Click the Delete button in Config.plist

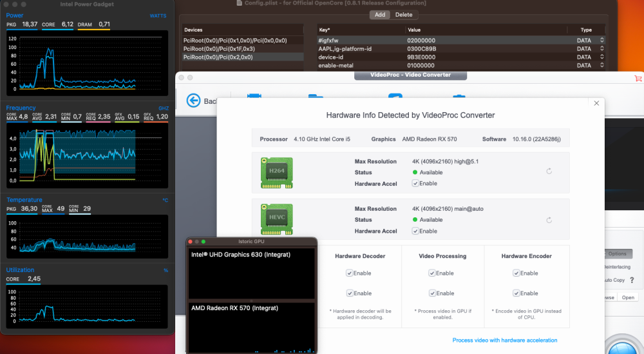(x=404, y=15)
